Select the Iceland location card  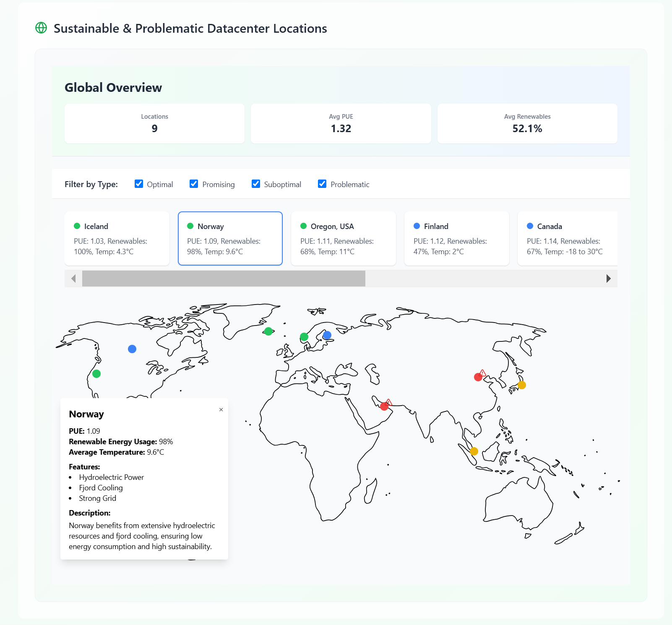(117, 238)
